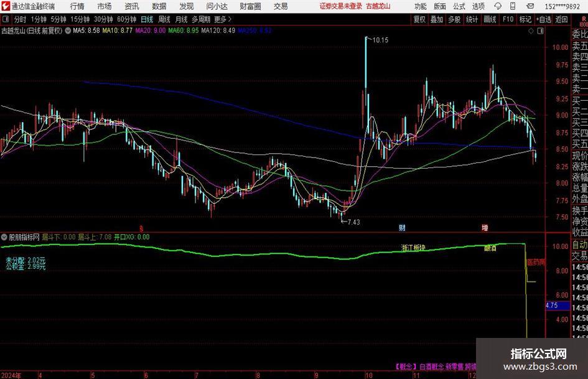Open the customer service headset icon
Viewport: 588px width, 379px height.
click(x=498, y=6)
